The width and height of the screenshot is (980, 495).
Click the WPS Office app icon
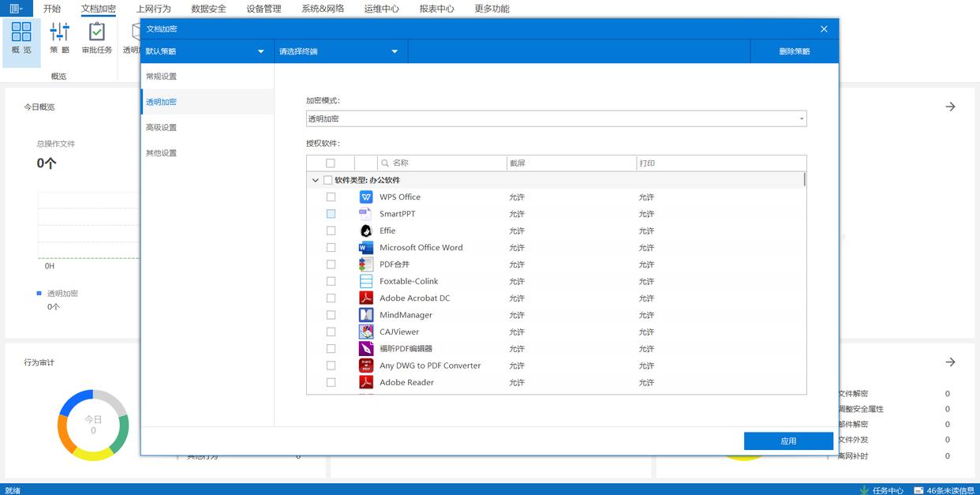[366, 197]
